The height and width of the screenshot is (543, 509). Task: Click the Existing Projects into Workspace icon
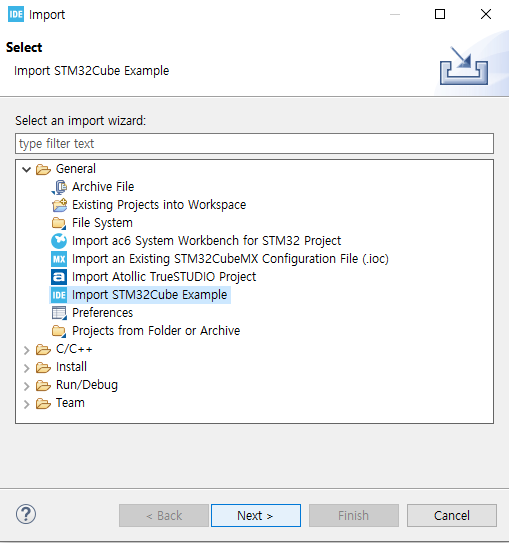pos(59,205)
